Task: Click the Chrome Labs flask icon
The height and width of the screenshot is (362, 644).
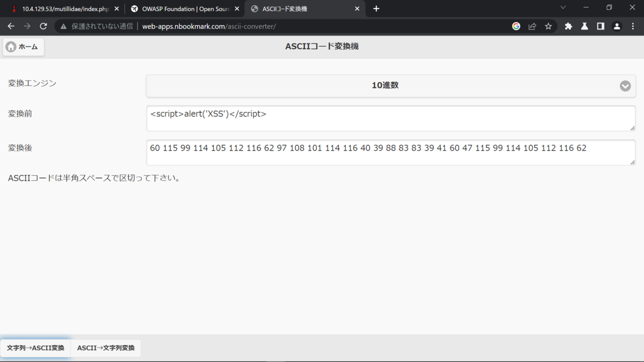Action: pyautogui.click(x=584, y=26)
